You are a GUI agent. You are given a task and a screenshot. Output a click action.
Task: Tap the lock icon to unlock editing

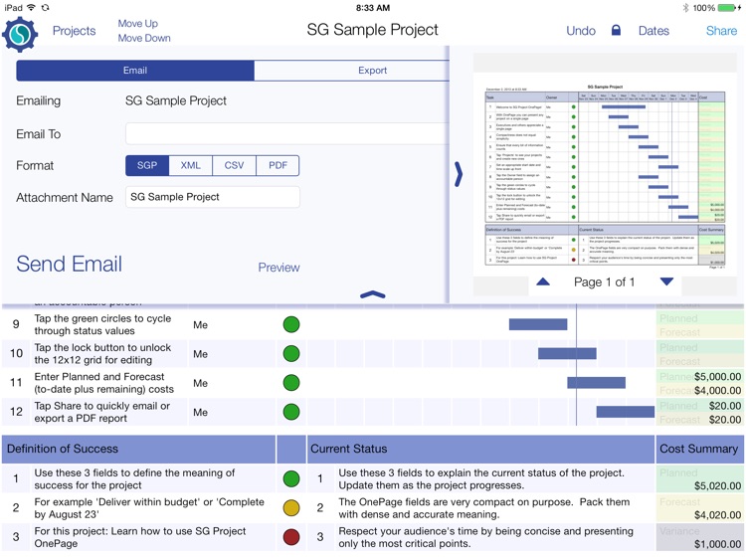616,31
